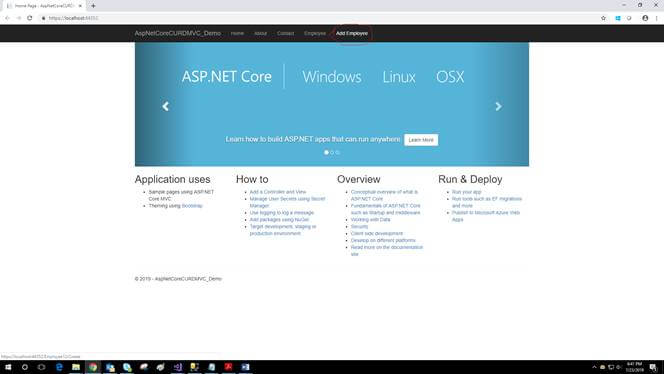Go back using the browser back arrow
The width and height of the screenshot is (664, 374).
coord(7,18)
